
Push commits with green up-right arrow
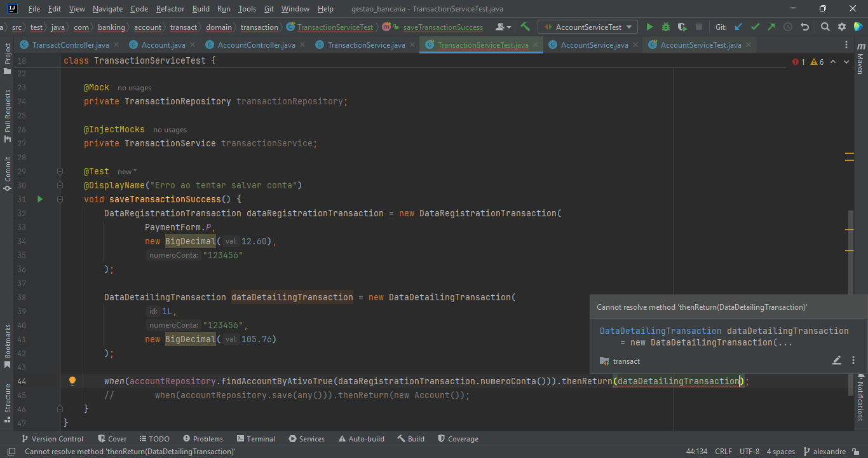point(771,27)
